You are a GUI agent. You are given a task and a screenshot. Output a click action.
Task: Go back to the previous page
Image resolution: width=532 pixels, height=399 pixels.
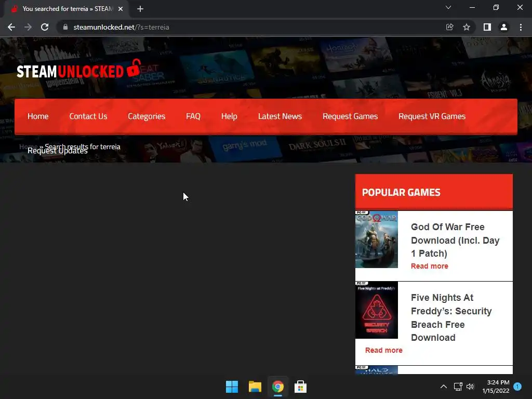tap(11, 27)
